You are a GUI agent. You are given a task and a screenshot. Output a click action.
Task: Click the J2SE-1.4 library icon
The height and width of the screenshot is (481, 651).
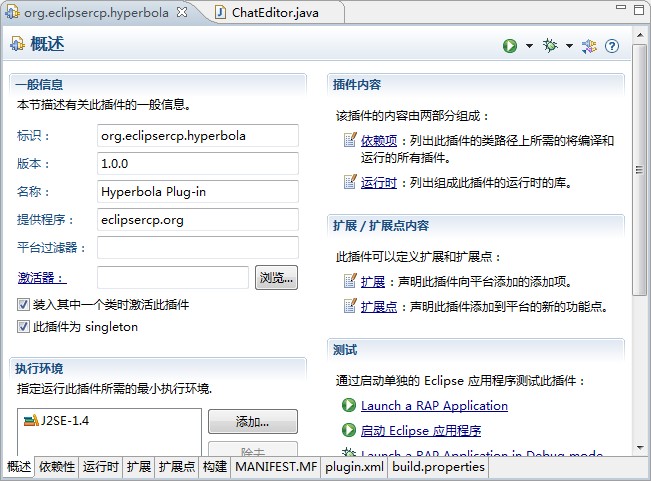click(x=31, y=421)
